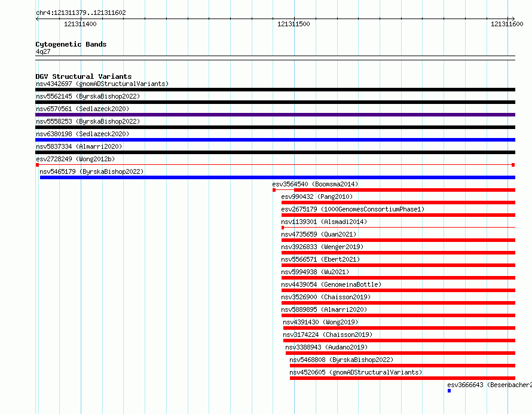
Task: Click the right arrowhead of the ruler
Action: point(513,19)
